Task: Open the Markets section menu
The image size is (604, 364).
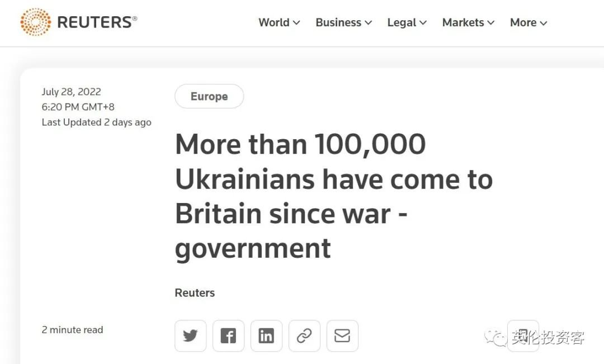Action: [468, 22]
